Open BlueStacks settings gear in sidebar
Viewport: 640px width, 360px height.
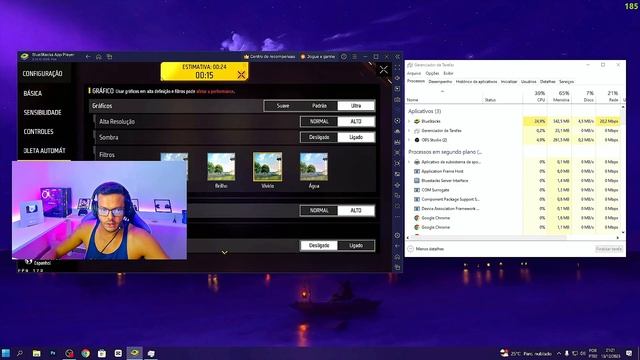pyautogui.click(x=398, y=235)
